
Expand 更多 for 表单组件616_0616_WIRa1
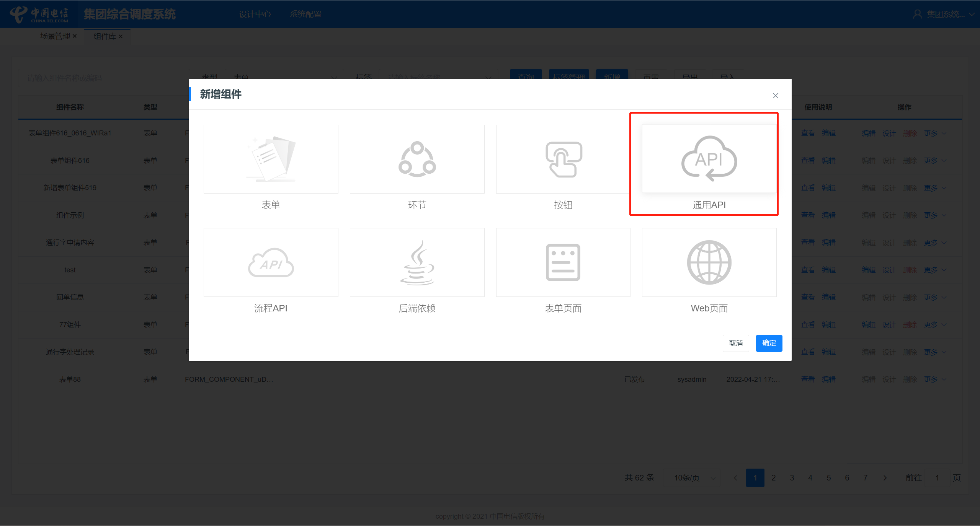tap(935, 133)
